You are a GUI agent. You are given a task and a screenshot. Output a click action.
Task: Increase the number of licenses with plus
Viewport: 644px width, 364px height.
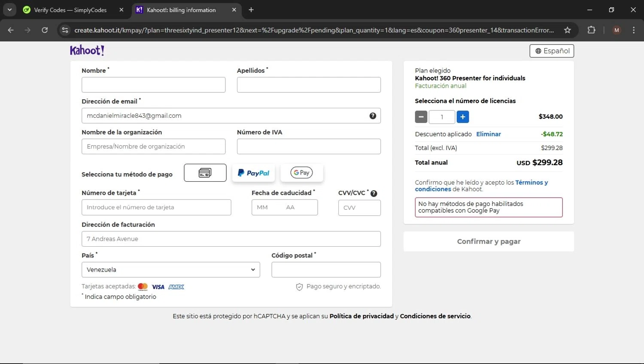point(462,117)
